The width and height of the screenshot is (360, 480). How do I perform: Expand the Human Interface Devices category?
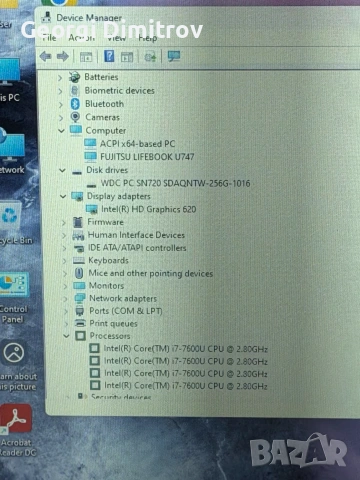(x=64, y=235)
